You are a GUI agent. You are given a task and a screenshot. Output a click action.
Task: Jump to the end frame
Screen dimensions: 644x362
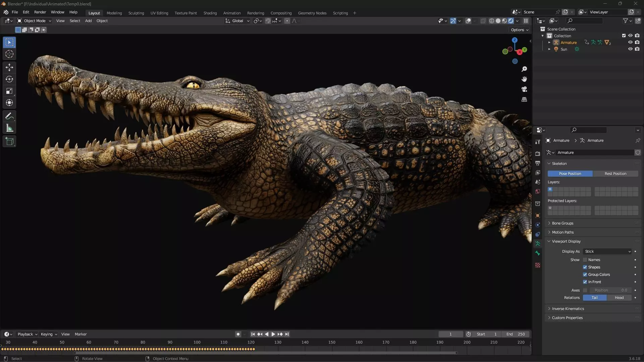pyautogui.click(x=287, y=334)
